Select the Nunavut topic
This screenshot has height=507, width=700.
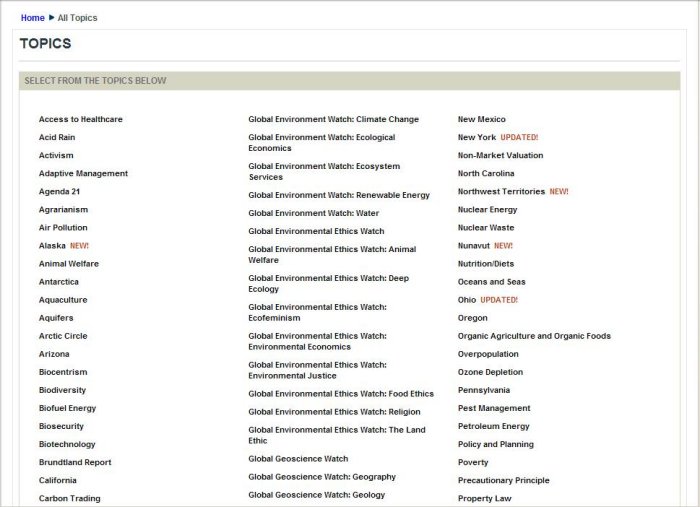474,246
